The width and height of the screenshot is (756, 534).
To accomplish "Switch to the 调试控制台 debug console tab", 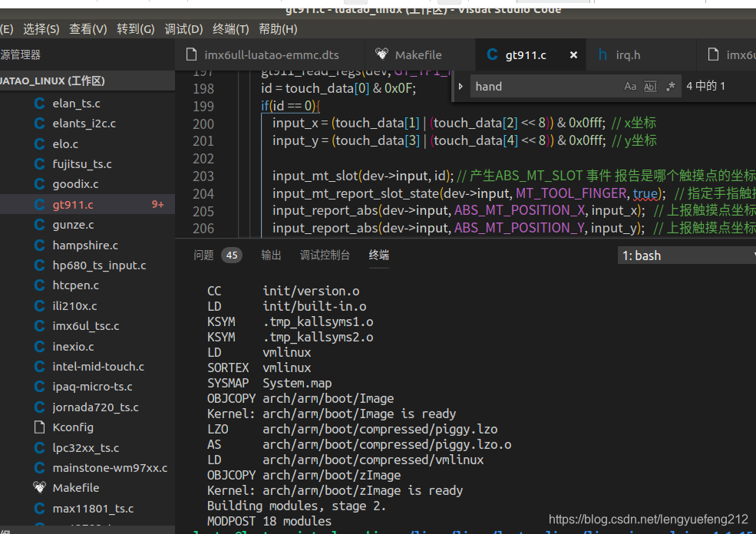I will [x=325, y=255].
